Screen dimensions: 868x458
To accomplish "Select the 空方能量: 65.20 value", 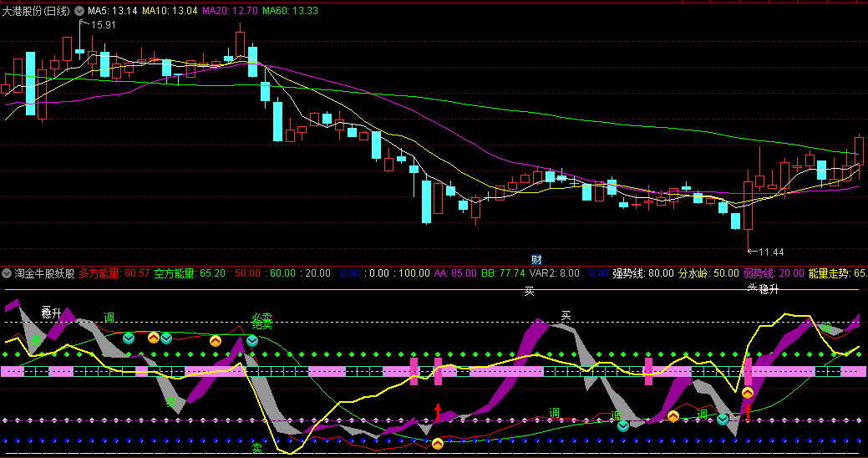I will click(x=190, y=273).
